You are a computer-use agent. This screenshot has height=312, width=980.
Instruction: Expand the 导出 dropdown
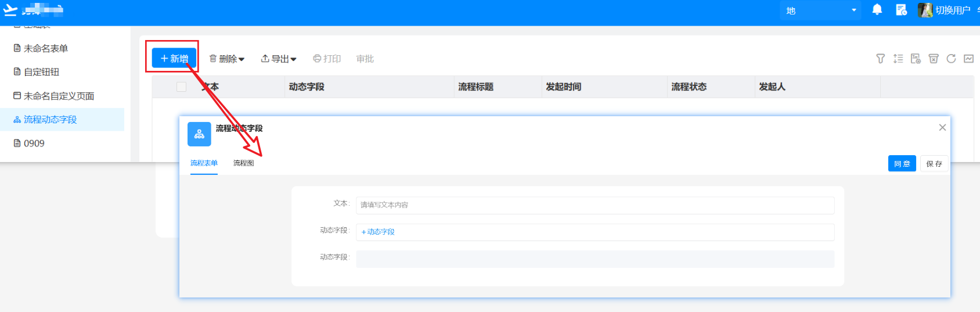[x=279, y=59]
